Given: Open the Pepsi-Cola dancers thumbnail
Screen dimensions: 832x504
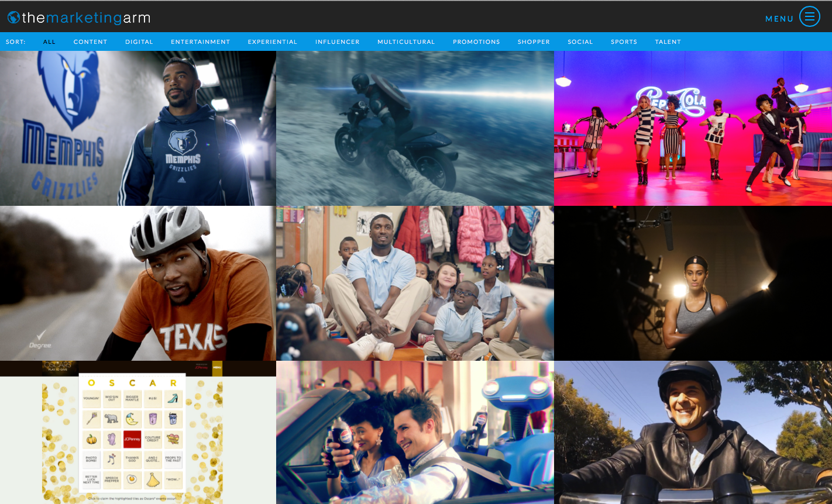Looking at the screenshot, I should coord(693,128).
